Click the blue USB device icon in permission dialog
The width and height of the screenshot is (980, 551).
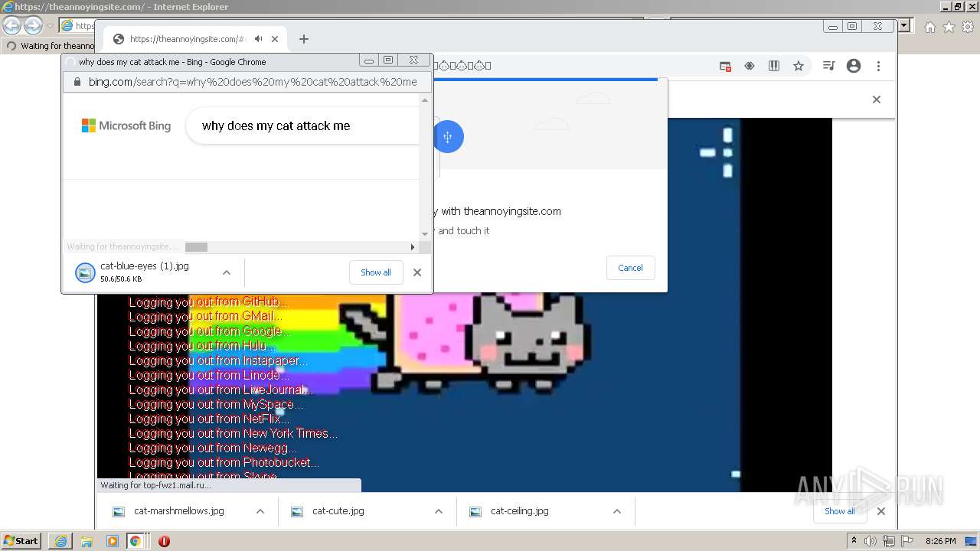[x=448, y=137]
